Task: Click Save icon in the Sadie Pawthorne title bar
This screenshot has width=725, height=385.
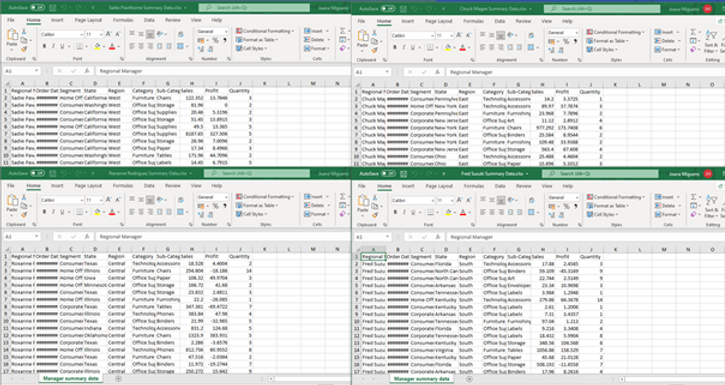Action: [x=53, y=7]
